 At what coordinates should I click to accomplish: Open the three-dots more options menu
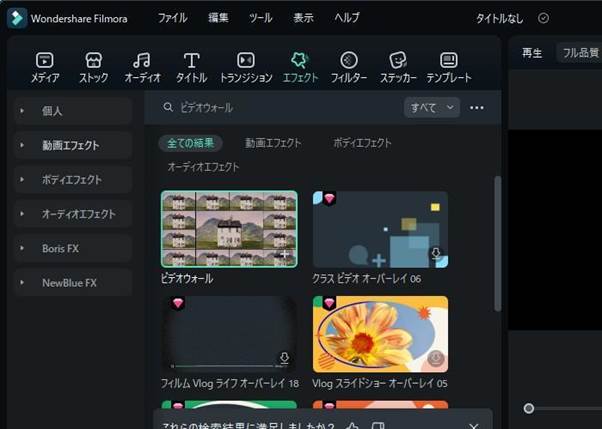pos(477,108)
